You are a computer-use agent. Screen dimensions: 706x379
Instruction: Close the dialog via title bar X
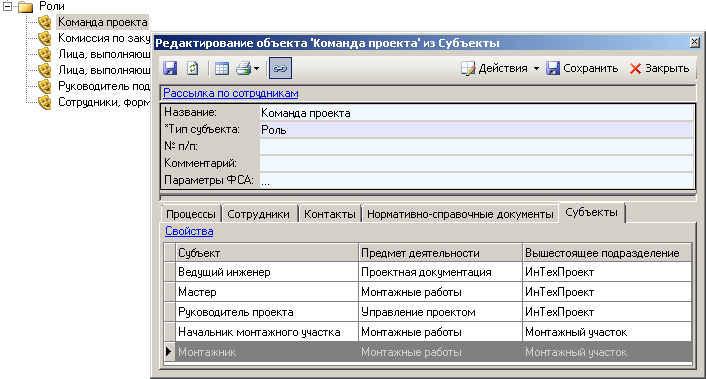[x=695, y=42]
